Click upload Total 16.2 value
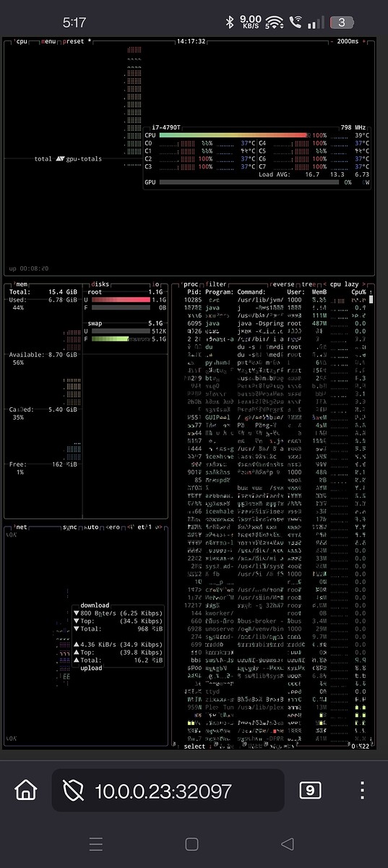 point(147,660)
